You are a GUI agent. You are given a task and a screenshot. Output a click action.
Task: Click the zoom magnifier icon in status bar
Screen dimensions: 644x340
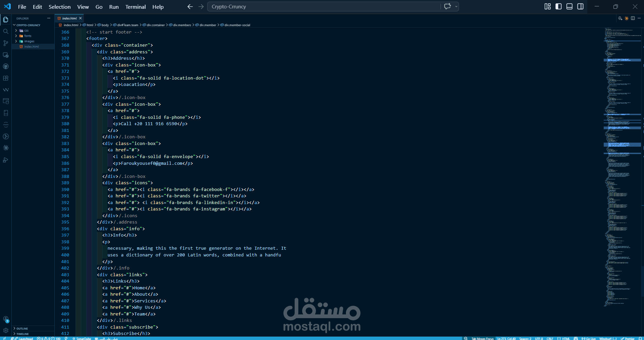coord(466,338)
